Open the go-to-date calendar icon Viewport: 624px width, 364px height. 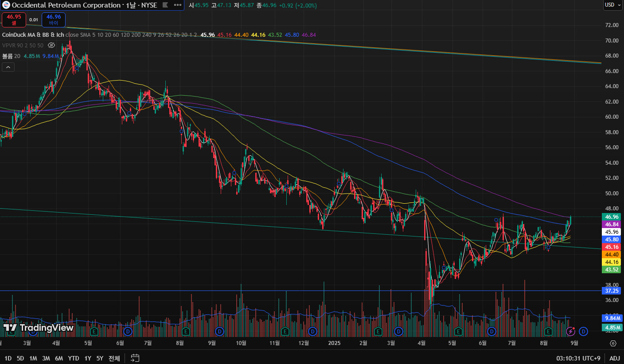click(x=135, y=358)
